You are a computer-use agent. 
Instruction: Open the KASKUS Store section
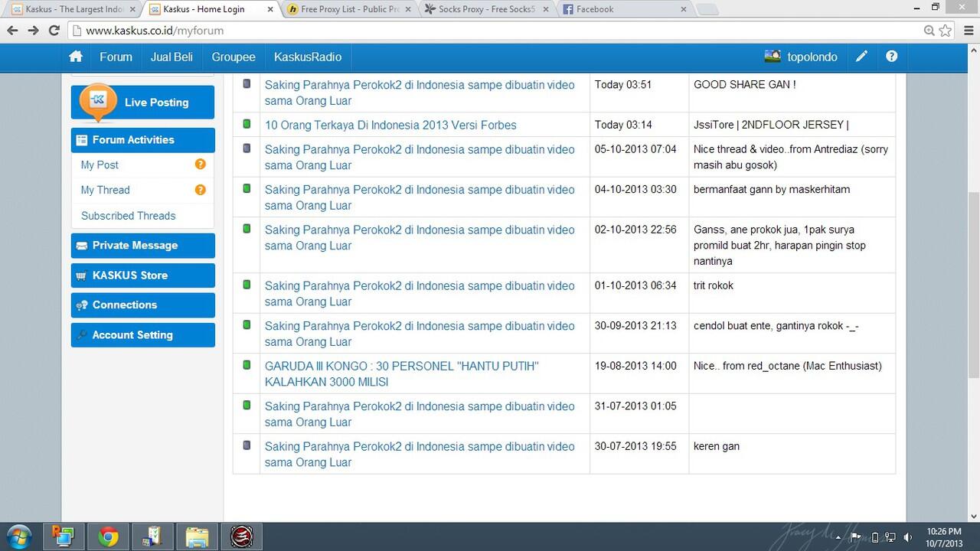[142, 275]
